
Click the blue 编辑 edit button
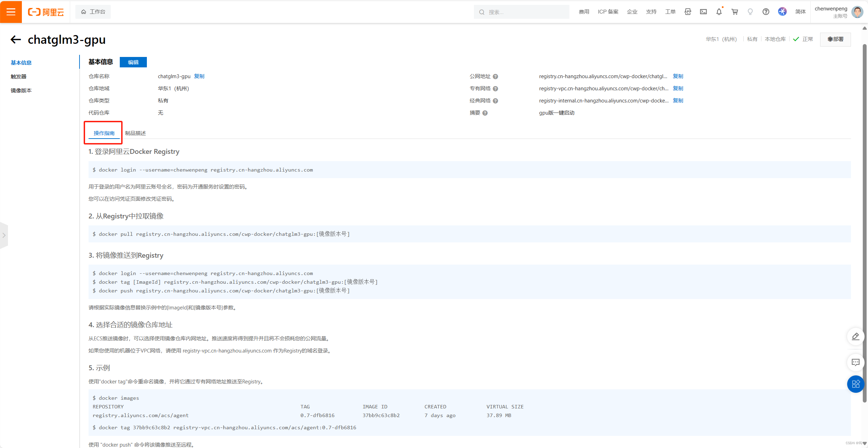point(133,62)
